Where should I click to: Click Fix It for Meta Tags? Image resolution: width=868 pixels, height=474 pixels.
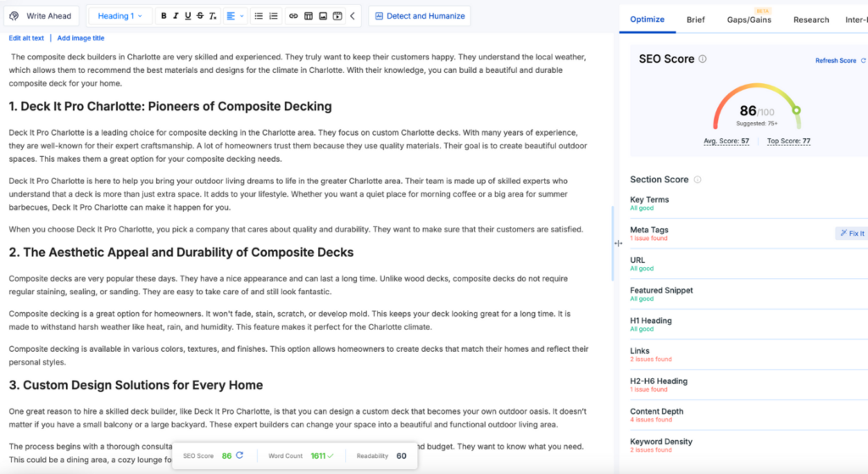852,234
